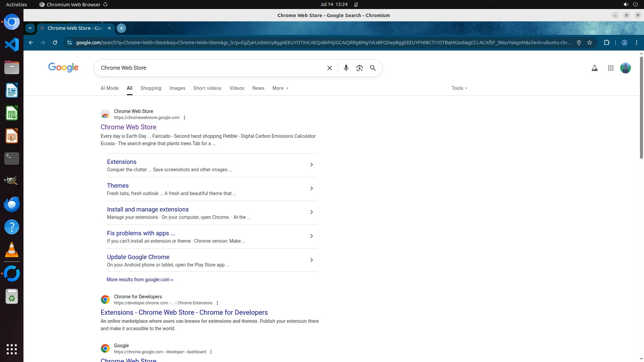This screenshot has width=644, height=362.
Task: Clear the search box with the X icon
Action: pos(329,68)
